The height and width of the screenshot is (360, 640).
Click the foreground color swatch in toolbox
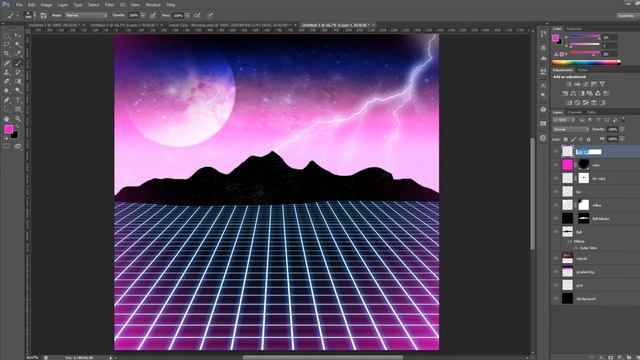pos(9,129)
